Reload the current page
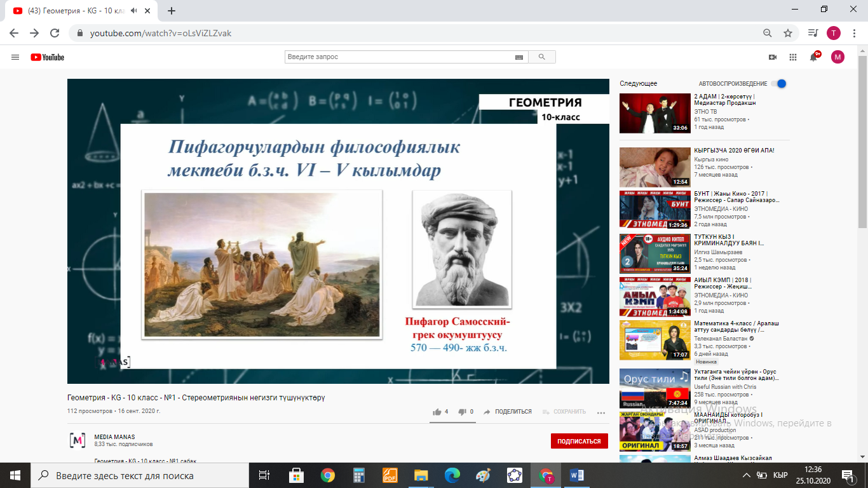868x488 pixels. click(55, 33)
